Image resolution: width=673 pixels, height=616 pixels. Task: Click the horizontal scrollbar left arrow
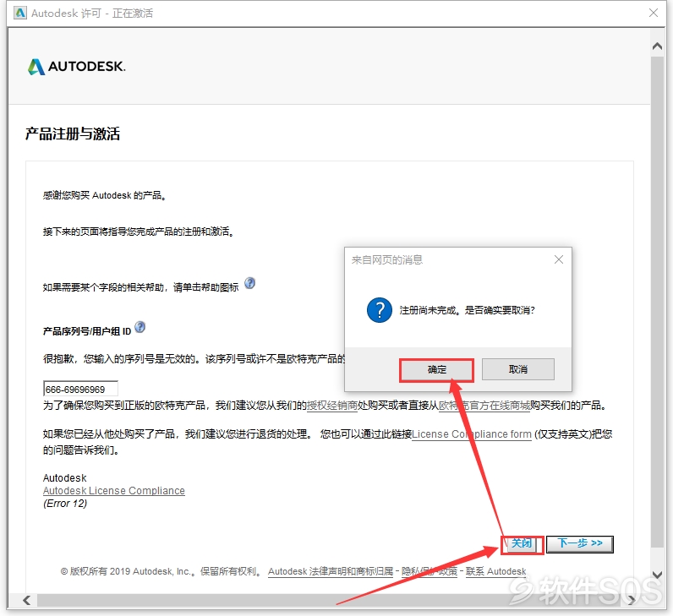(26, 600)
